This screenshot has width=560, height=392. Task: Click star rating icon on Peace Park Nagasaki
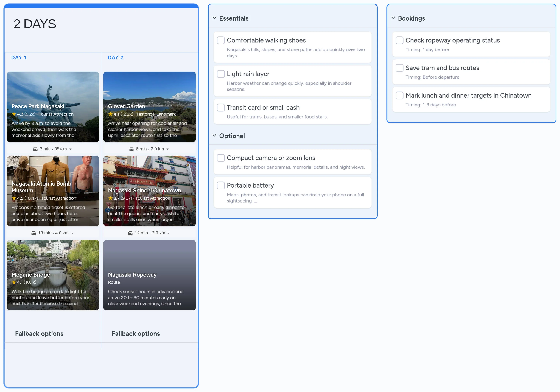point(14,114)
